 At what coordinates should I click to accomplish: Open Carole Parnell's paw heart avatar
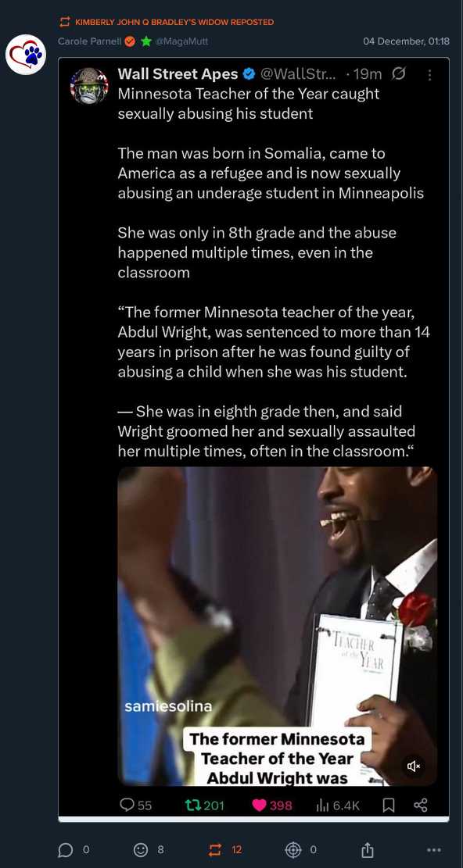click(x=26, y=54)
